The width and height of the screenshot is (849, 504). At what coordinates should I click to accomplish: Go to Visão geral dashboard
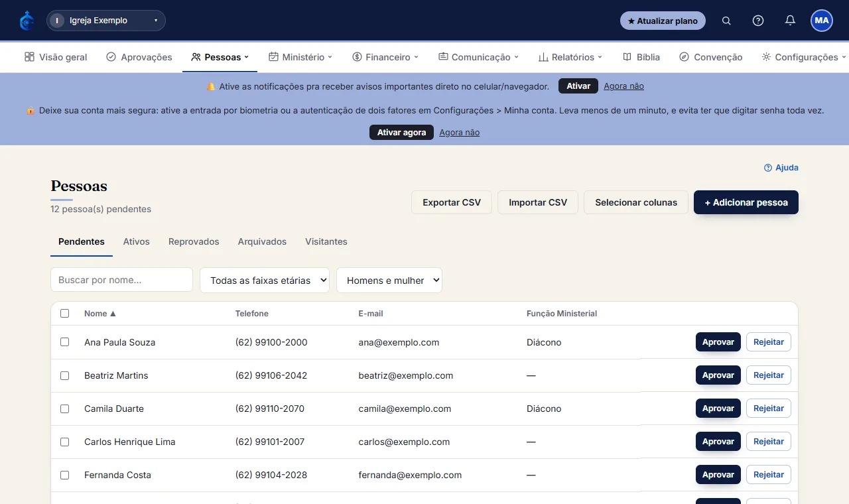56,57
